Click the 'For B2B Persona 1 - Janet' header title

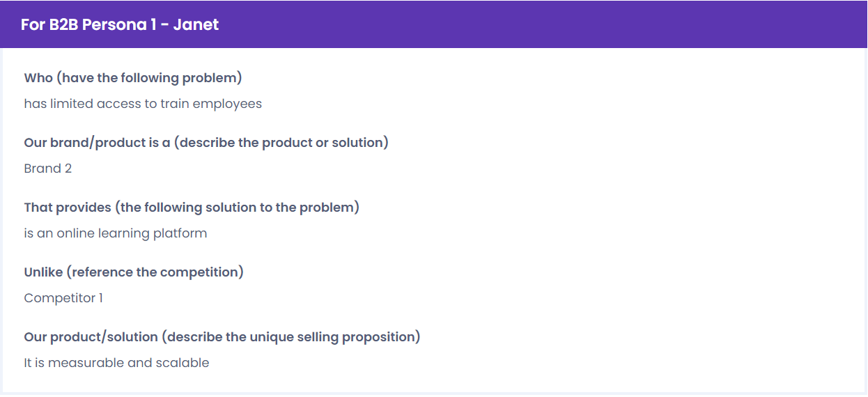[120, 24]
